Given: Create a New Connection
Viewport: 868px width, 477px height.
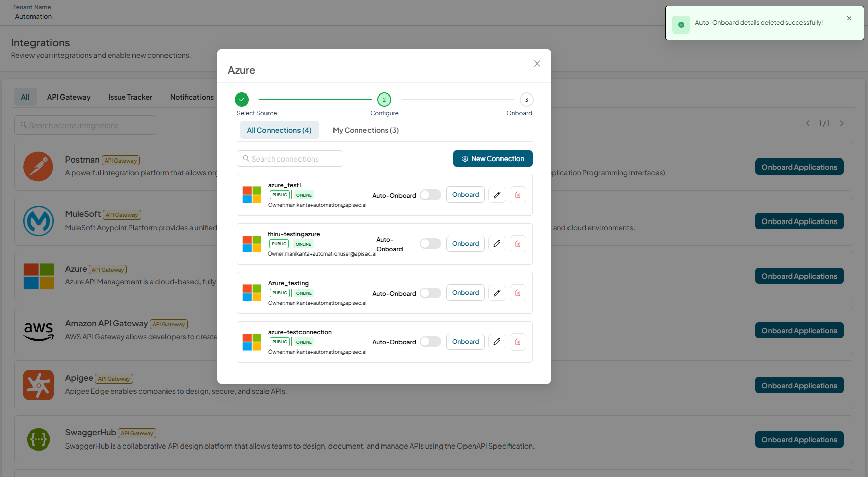Looking at the screenshot, I should [x=493, y=158].
